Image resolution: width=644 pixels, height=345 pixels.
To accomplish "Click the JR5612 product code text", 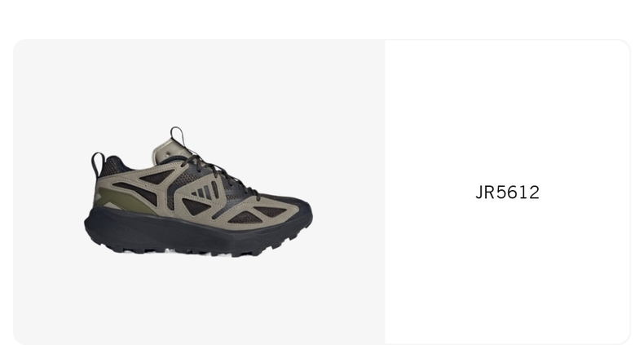I will tap(507, 192).
